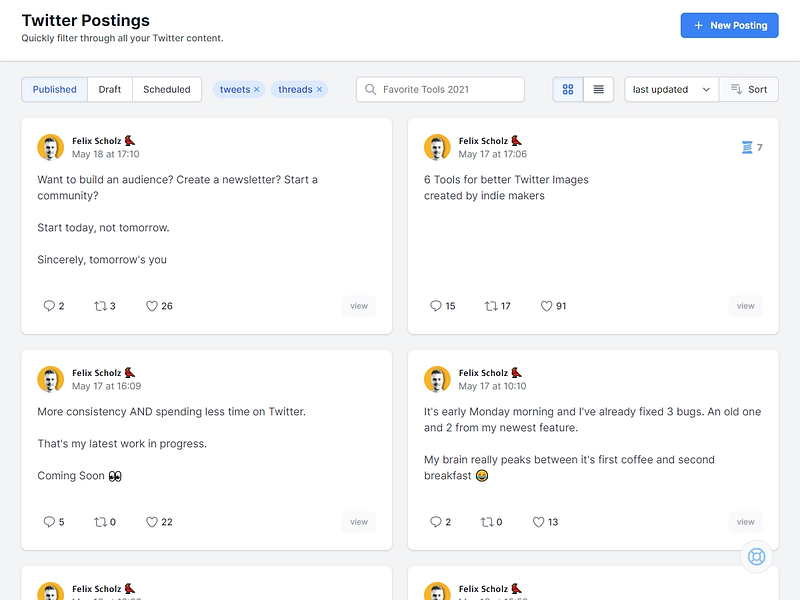
Task: Switch to the Published tab
Action: 55,89
